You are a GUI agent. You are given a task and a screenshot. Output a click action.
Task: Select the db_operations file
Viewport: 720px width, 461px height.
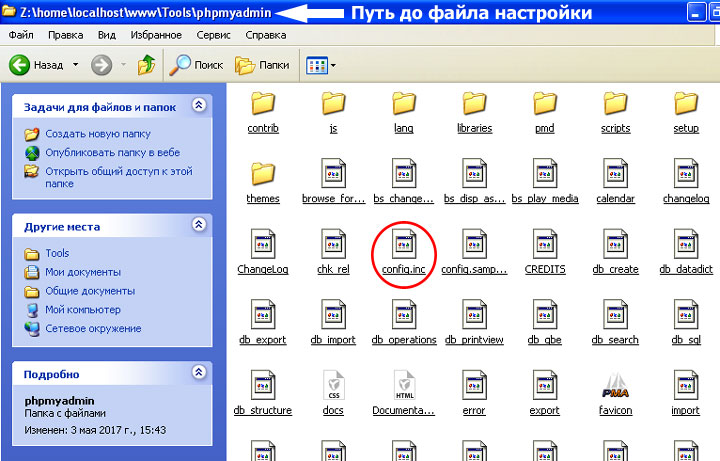(x=404, y=323)
